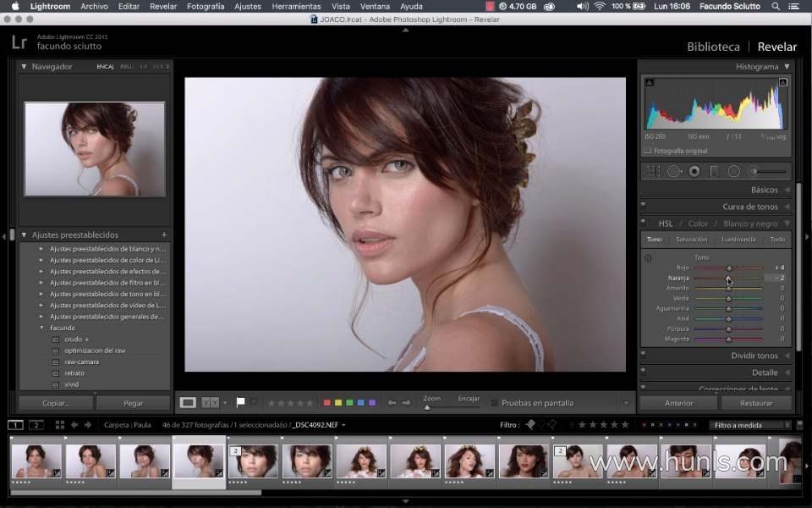Open the volume control in menu bar
Screen dimensions: 812x508
tap(583, 6)
